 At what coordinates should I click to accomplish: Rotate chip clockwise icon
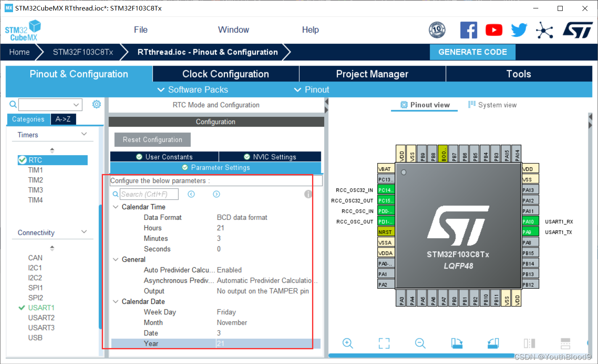pyautogui.click(x=457, y=343)
